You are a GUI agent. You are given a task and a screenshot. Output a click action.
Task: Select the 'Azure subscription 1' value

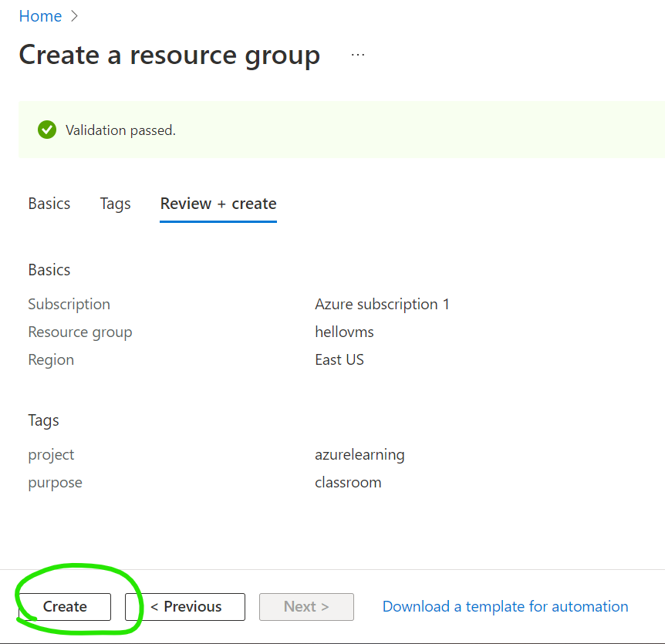tap(382, 304)
